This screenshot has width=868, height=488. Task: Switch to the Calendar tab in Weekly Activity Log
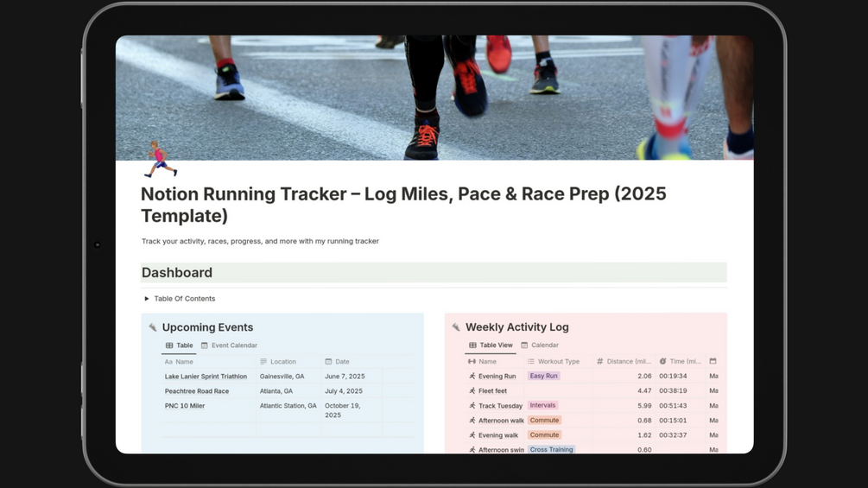coord(540,345)
